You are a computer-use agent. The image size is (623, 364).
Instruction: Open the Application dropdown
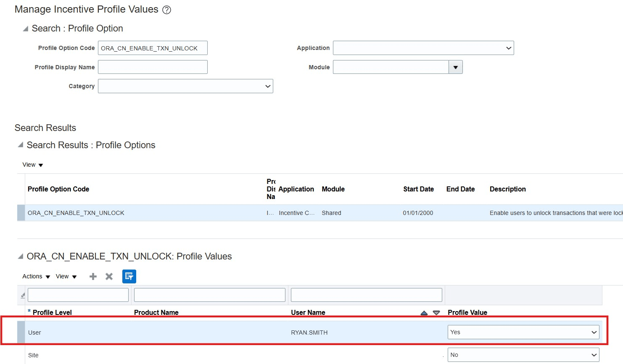(x=423, y=48)
